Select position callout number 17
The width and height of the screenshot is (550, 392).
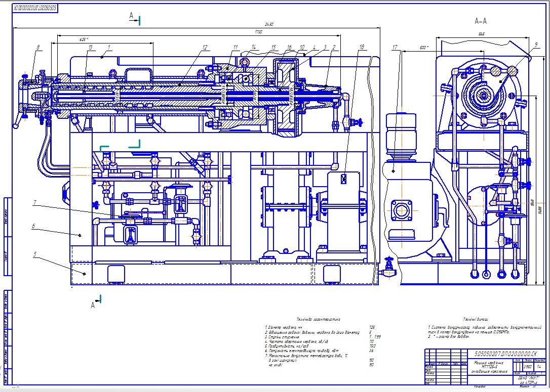[396, 47]
